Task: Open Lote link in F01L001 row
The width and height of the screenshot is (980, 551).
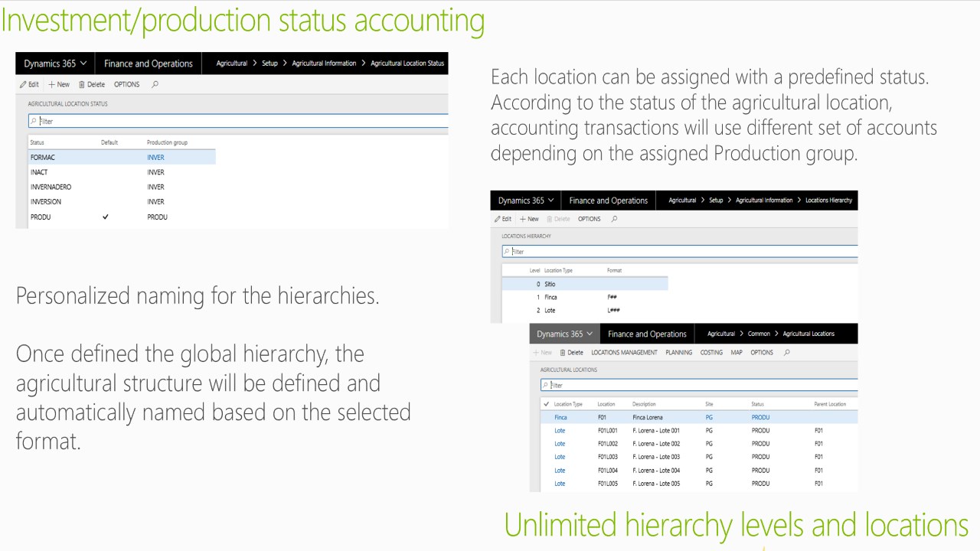Action: pyautogui.click(x=560, y=431)
